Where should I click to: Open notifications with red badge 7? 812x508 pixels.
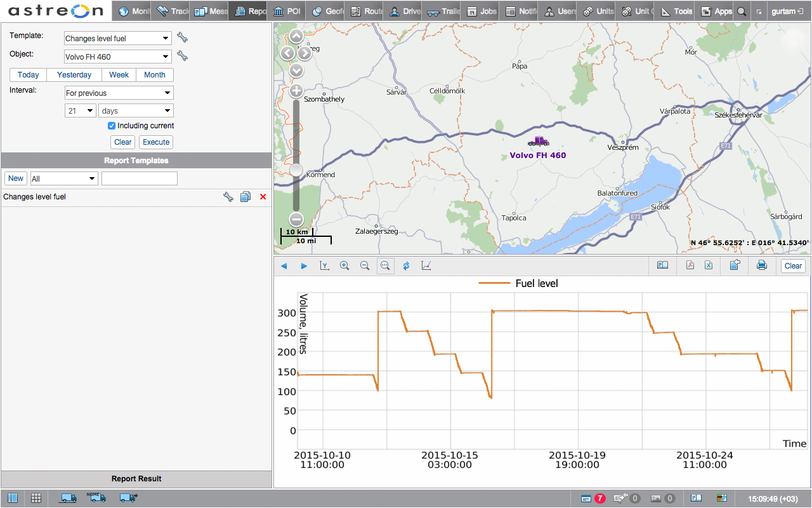coord(593,498)
